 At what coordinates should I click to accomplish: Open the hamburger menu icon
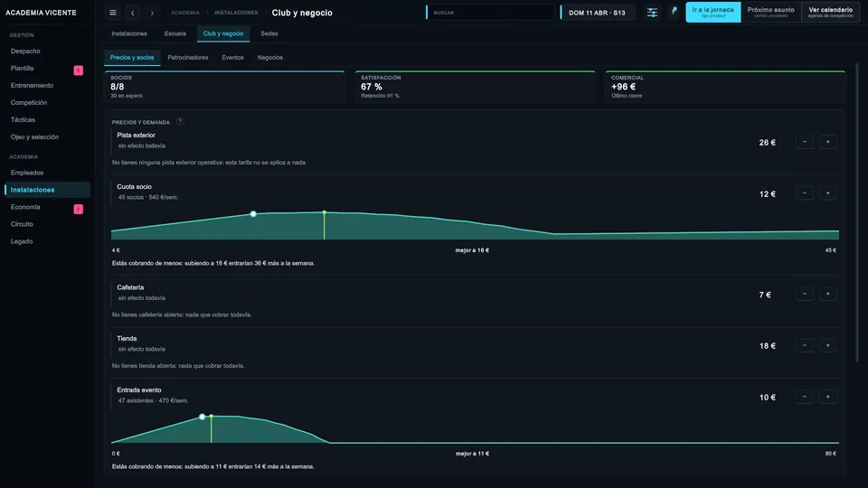click(113, 13)
